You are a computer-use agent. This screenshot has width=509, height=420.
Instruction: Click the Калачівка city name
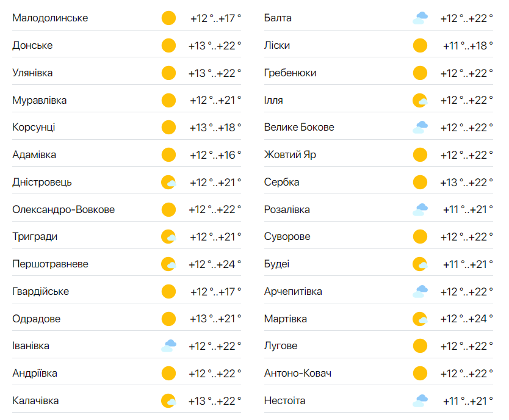click(x=35, y=401)
